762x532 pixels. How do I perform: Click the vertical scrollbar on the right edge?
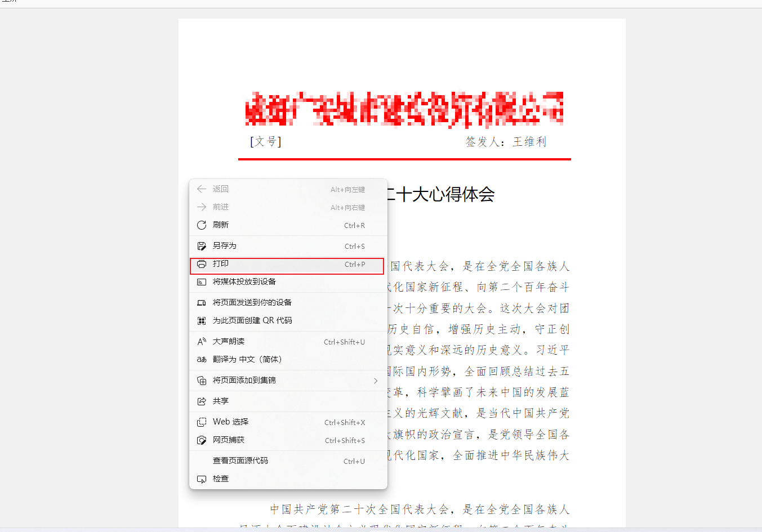pos(759,265)
